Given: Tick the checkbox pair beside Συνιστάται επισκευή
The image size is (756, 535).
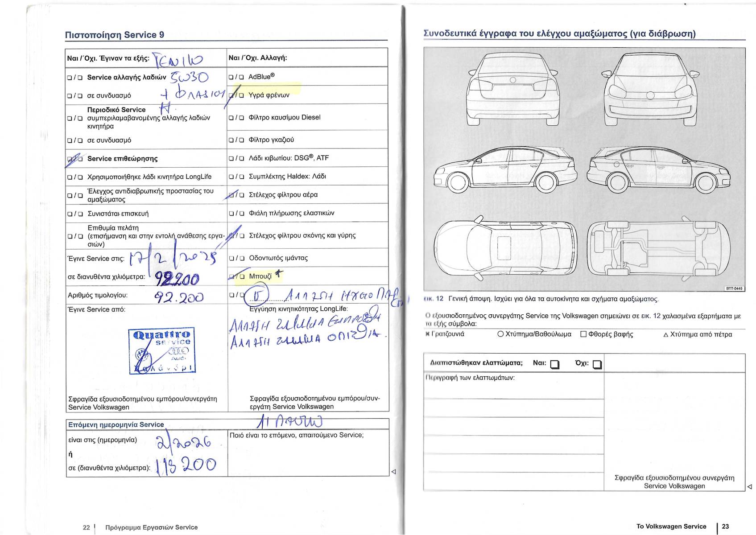Looking at the screenshot, I should [x=75, y=214].
